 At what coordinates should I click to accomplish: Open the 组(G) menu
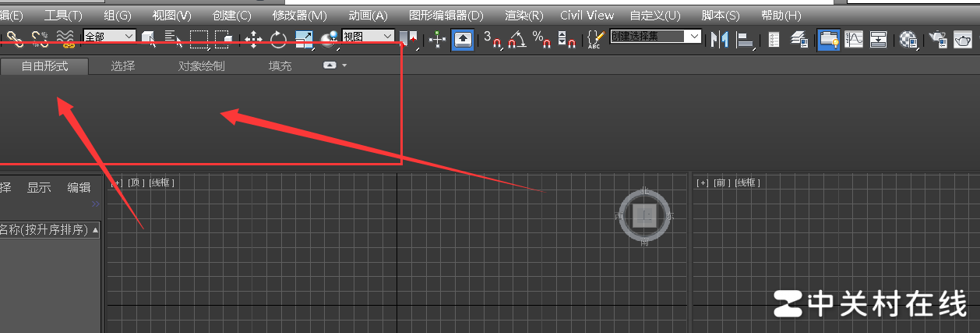(x=118, y=15)
